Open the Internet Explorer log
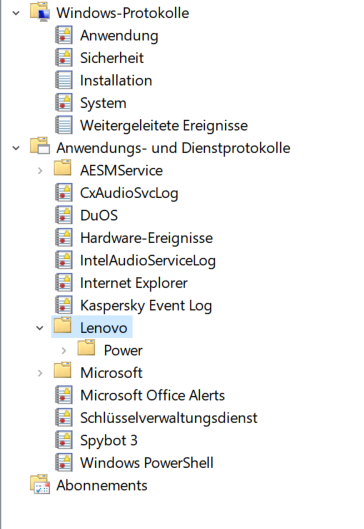This screenshot has height=529, width=364. [x=134, y=283]
